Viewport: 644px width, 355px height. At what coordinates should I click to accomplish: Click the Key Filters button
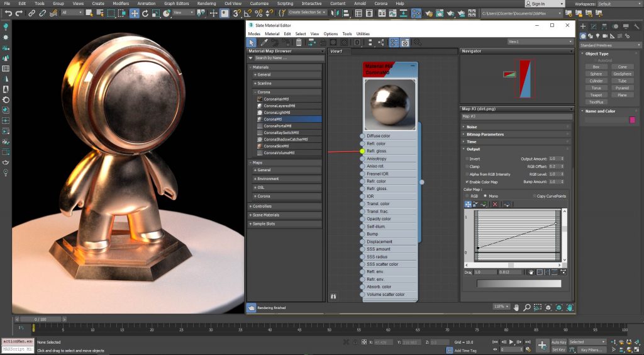(592, 349)
